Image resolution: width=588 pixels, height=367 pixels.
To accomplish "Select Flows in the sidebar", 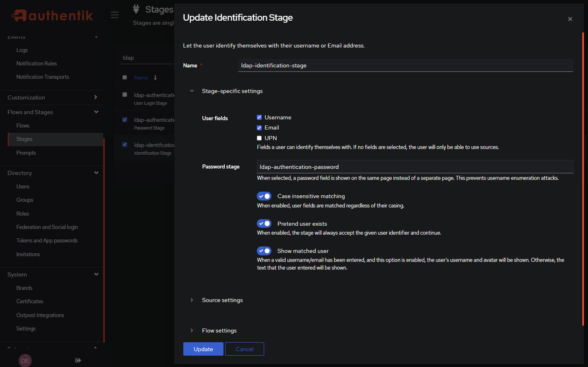I will [x=23, y=125].
